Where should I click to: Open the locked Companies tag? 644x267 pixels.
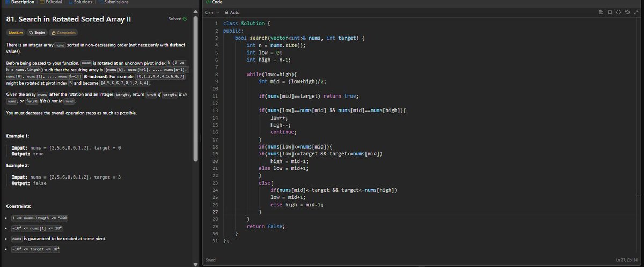64,33
